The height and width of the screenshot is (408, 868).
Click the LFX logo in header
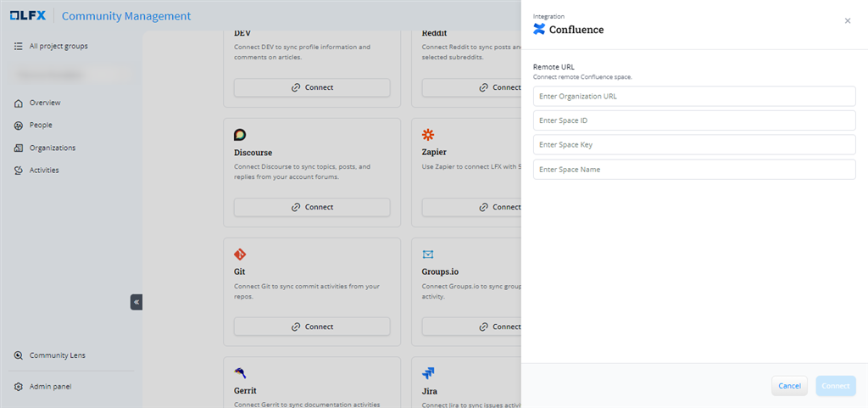(x=28, y=16)
